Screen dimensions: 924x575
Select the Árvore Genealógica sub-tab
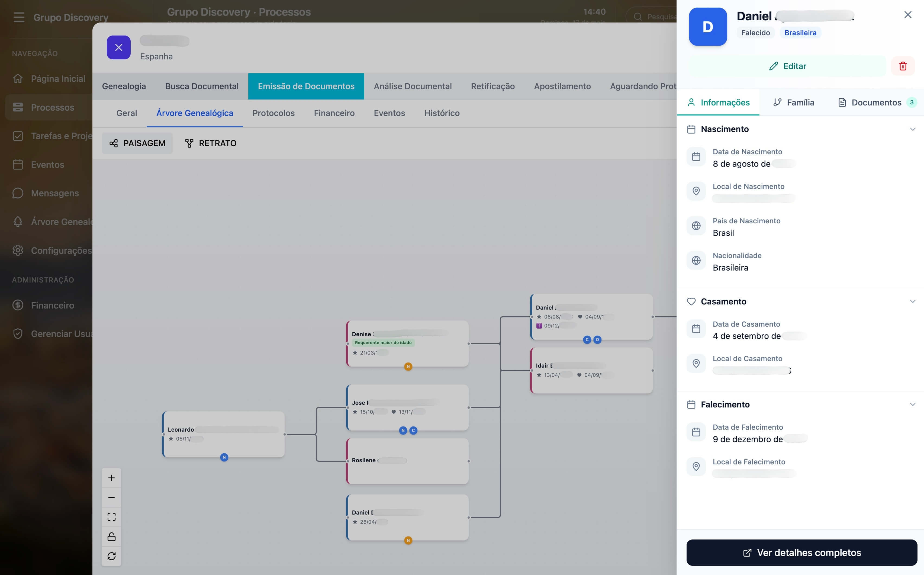195,113
